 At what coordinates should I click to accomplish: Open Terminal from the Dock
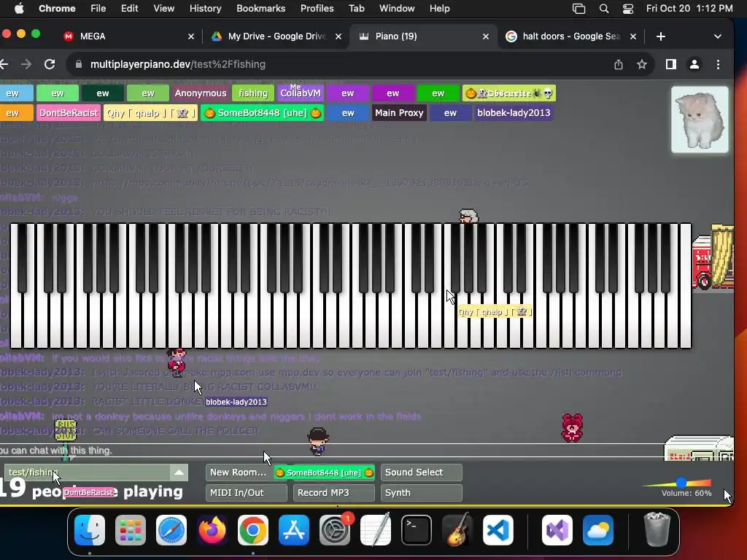click(x=417, y=530)
